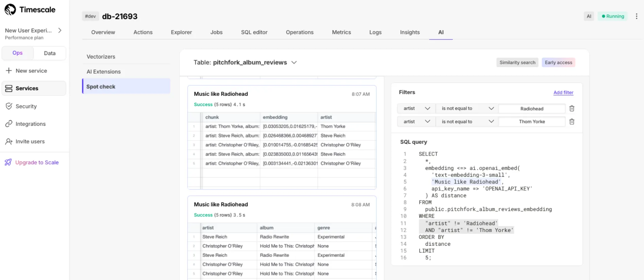Open Integrations in the sidebar

click(31, 124)
